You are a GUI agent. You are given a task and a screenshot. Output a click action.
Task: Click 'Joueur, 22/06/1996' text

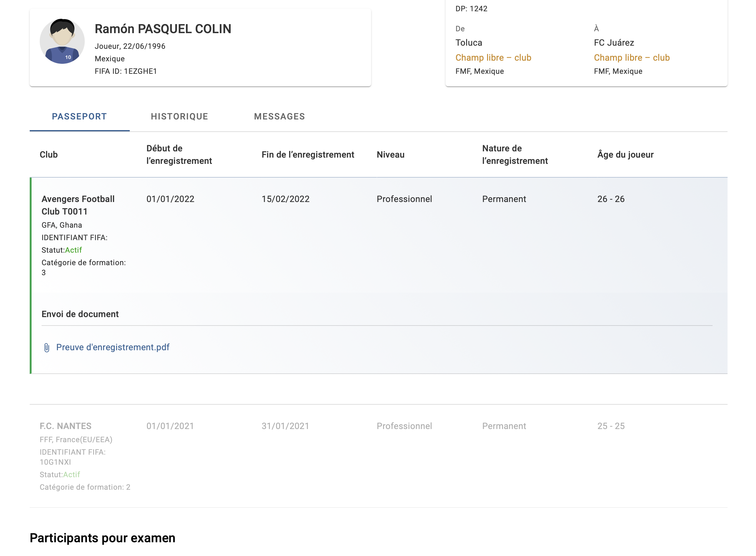[x=130, y=46]
